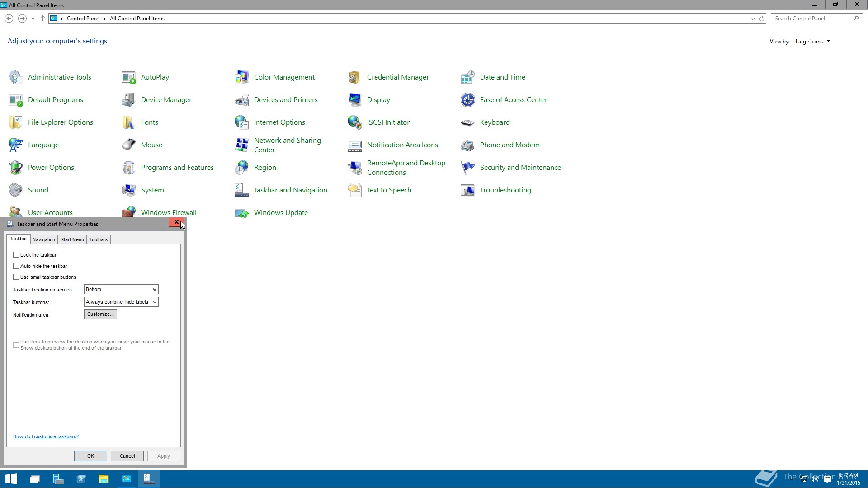Open Ease of Access Center icon

point(468,100)
